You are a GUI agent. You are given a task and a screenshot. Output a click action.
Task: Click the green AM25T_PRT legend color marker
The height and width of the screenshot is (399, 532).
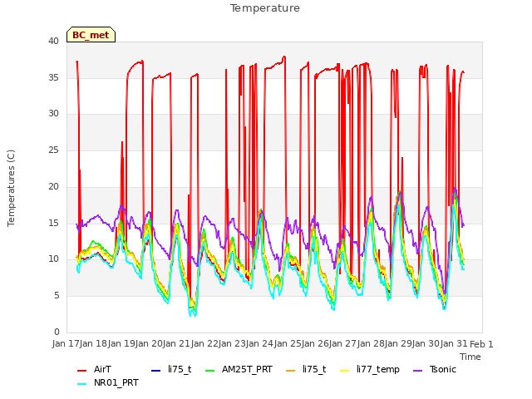pyautogui.click(x=210, y=371)
